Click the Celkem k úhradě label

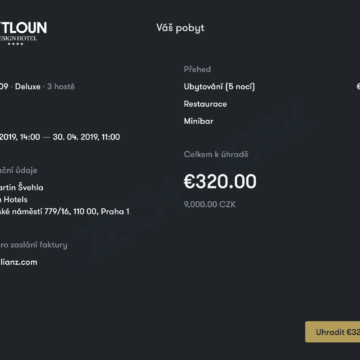click(x=216, y=154)
